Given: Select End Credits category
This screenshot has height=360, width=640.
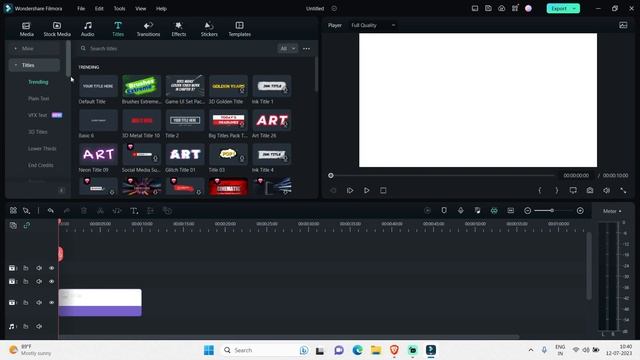Looking at the screenshot, I should pos(41,165).
